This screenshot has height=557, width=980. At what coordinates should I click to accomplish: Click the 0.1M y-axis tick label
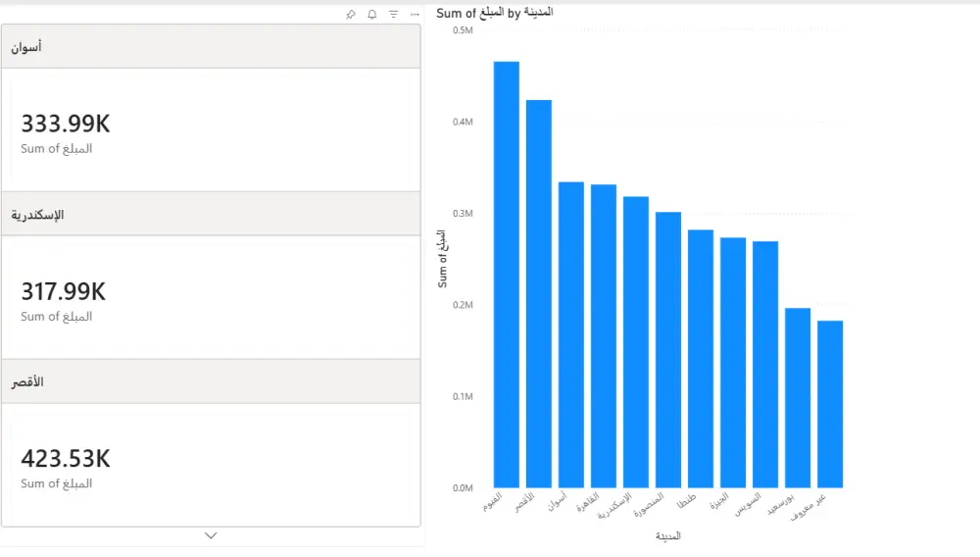(463, 396)
